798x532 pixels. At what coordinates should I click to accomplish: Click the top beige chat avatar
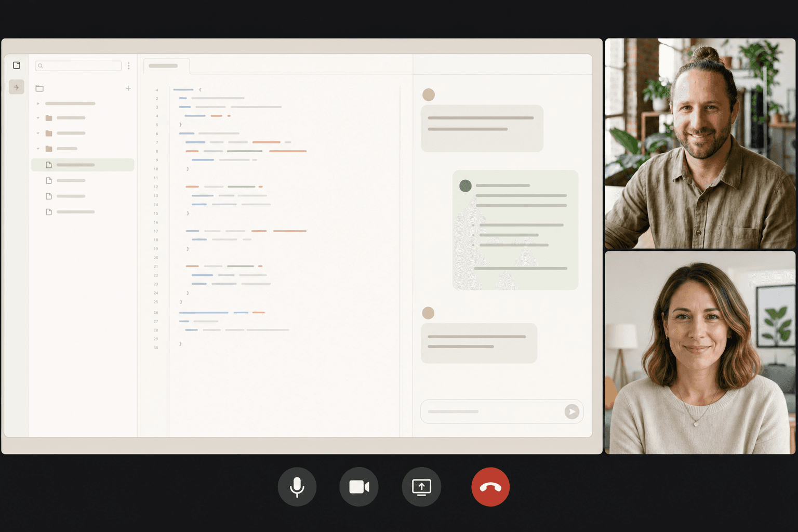429,95
